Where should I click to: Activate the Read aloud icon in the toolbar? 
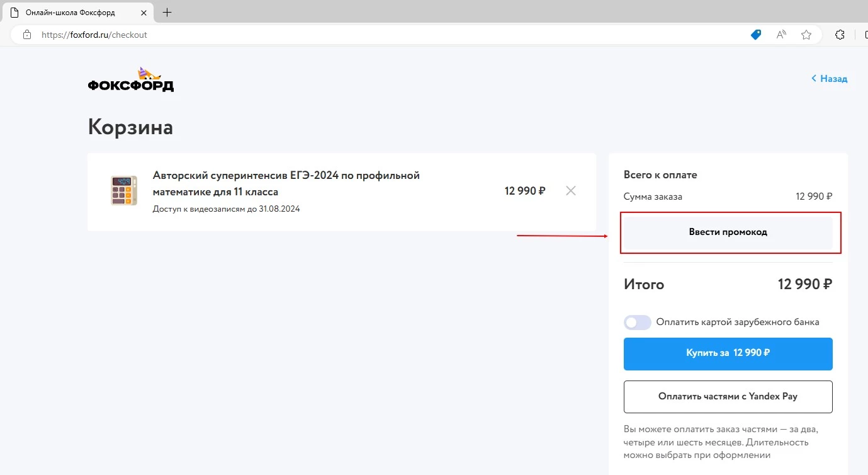pyautogui.click(x=781, y=35)
